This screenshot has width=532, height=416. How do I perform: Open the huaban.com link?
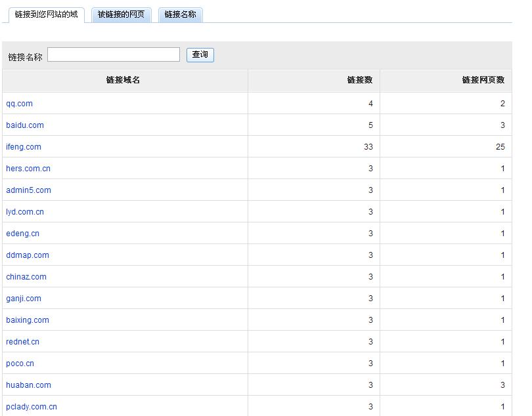coord(28,385)
